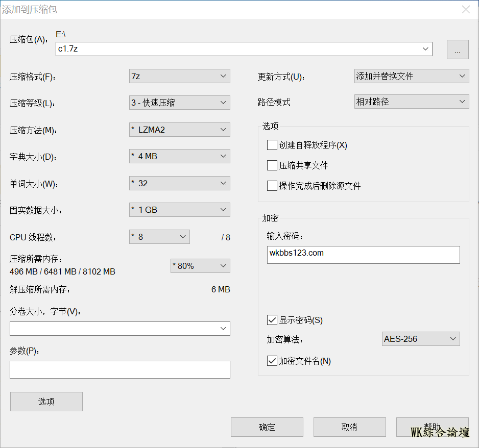Enable 创建自释放程序 checkbox
Screen dimensions: 479x448
(272, 145)
